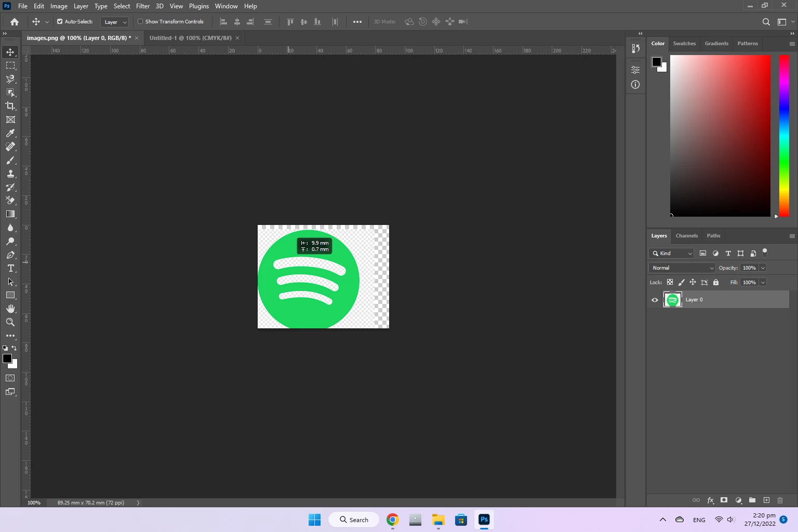Expand the Fill slider dropdown arrow

click(763, 283)
